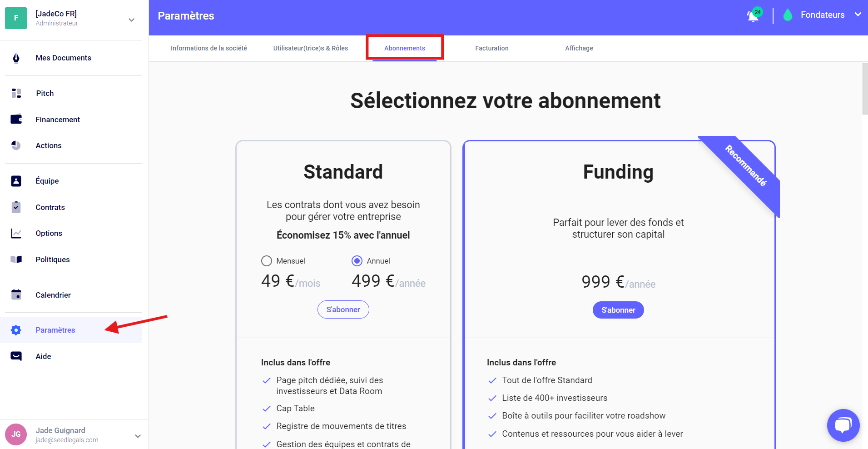Click the Mes Documents pen icon
The width and height of the screenshot is (868, 449).
click(16, 58)
